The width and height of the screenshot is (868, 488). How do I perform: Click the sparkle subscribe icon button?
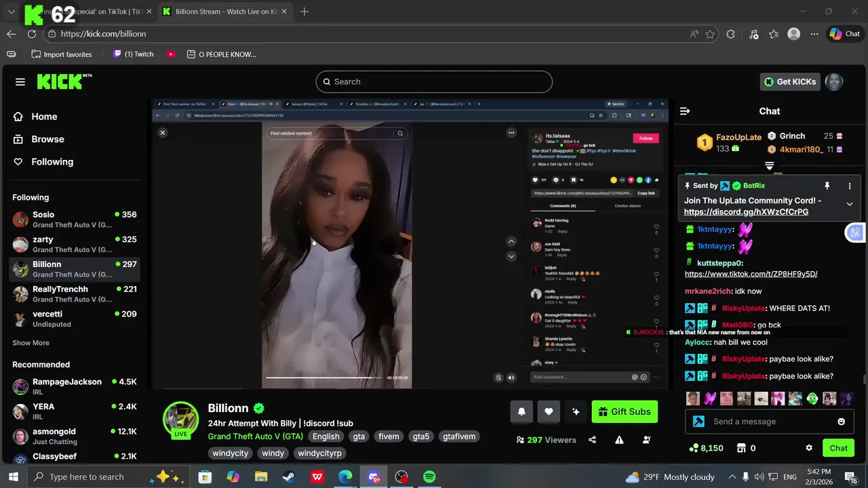(x=576, y=411)
